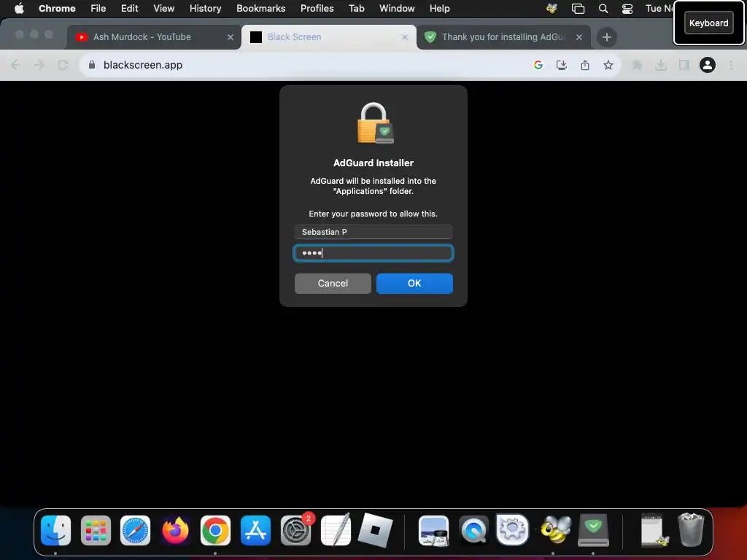The image size is (747, 560).
Task: Open Google Chrome from the Dock
Action: tap(215, 531)
